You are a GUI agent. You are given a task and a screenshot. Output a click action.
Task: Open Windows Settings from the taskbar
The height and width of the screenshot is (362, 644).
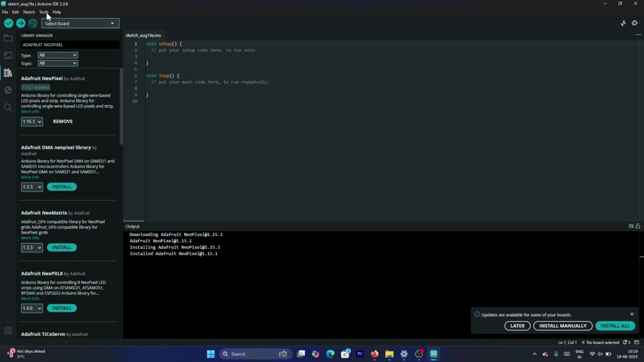tap(404, 354)
